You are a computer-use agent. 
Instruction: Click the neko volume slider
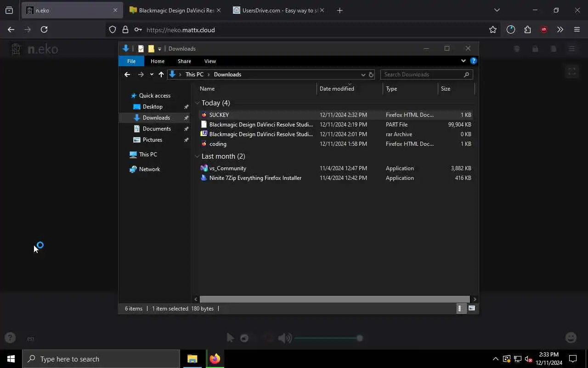328,338
